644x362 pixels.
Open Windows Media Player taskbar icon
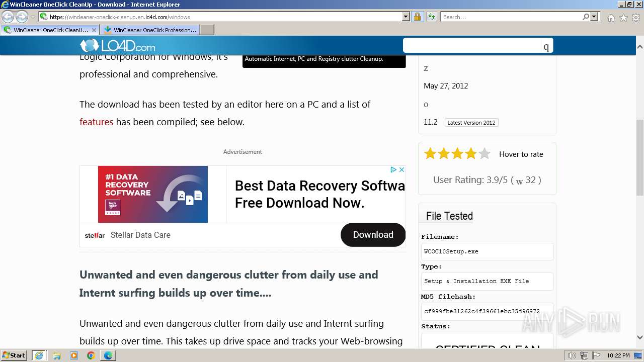pos(74,355)
